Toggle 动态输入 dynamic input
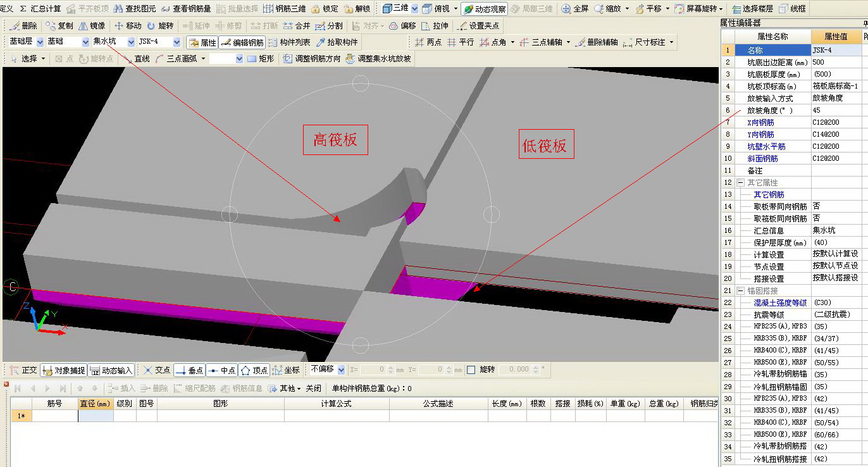868x467 pixels. [111, 370]
